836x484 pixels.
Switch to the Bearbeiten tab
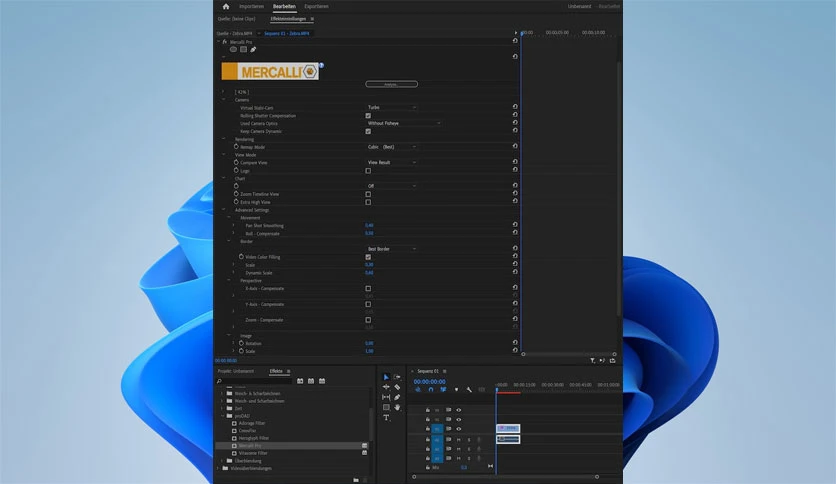pyautogui.click(x=284, y=6)
